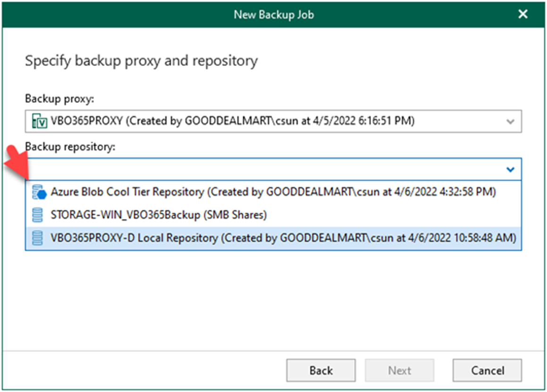This screenshot has height=392, width=547.
Task: Click the VBO365PROXY server icon in proxy field
Action: point(40,121)
